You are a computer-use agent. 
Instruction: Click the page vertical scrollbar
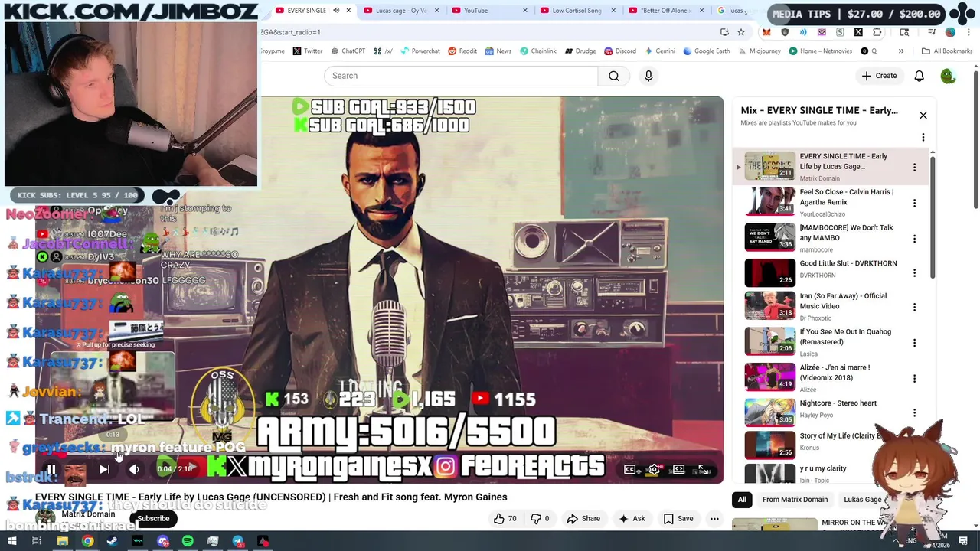coord(976,138)
